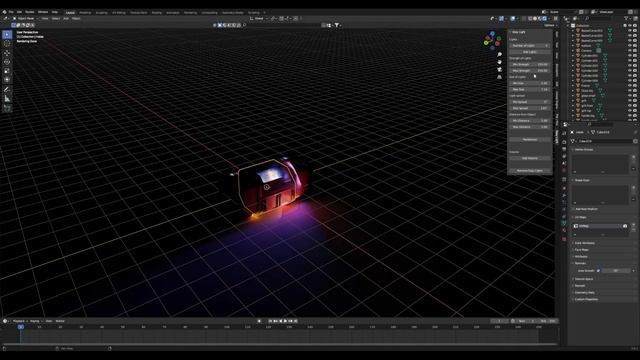Image resolution: width=640 pixels, height=360 pixels.
Task: Click the Randomize button
Action: point(529,140)
